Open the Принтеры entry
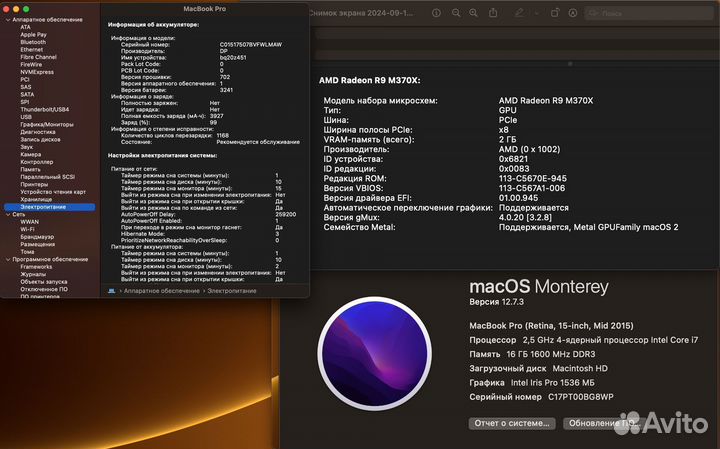 point(34,184)
